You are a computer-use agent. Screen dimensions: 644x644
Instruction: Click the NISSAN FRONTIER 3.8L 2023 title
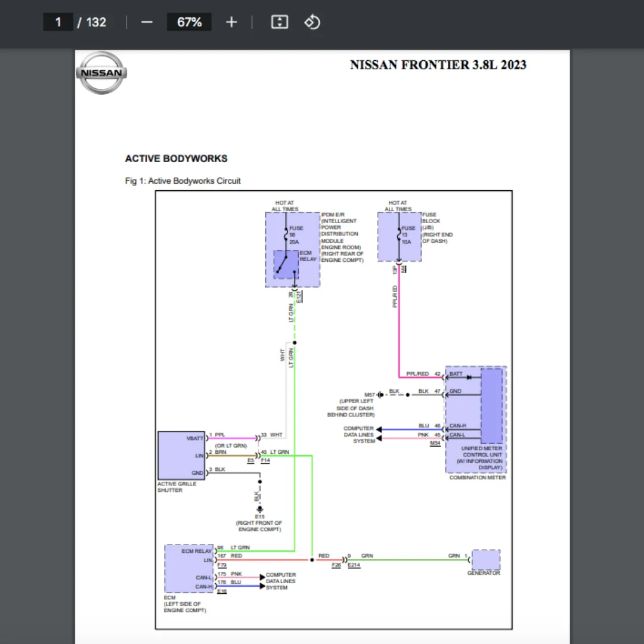[438, 65]
